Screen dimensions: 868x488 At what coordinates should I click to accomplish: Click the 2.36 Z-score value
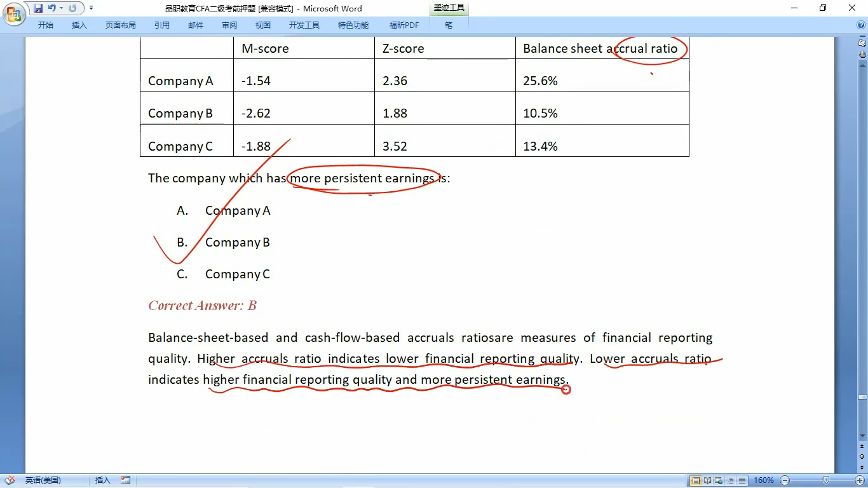click(x=395, y=81)
